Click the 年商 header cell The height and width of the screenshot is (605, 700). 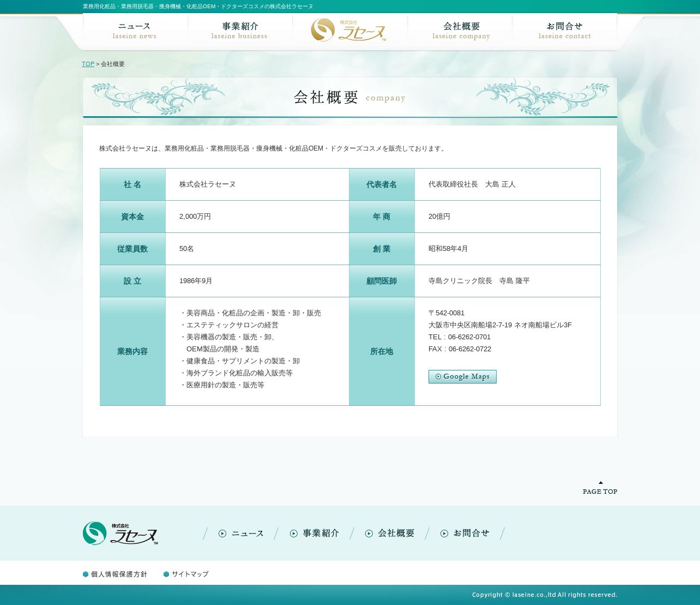(382, 217)
